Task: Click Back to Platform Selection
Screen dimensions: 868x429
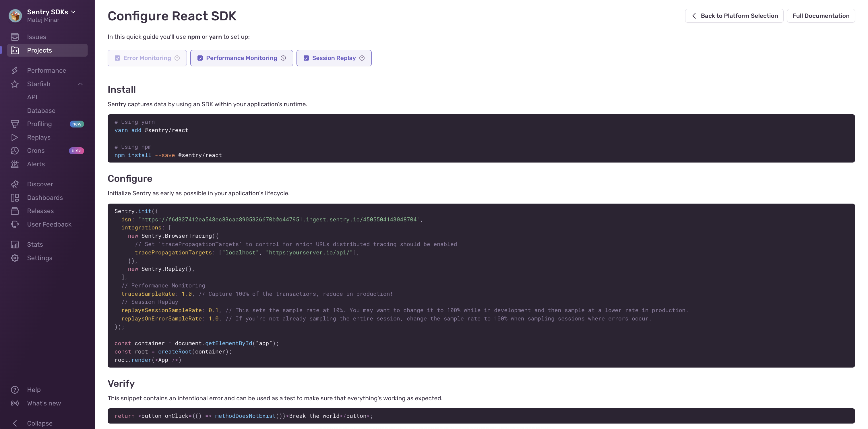Action: (734, 16)
